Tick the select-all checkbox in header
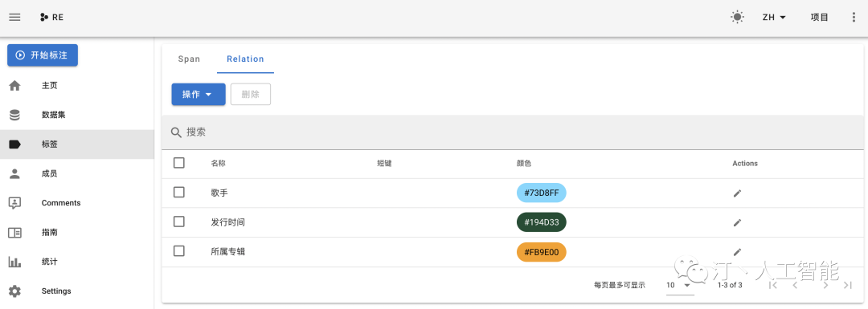This screenshot has width=868, height=309. point(178,162)
